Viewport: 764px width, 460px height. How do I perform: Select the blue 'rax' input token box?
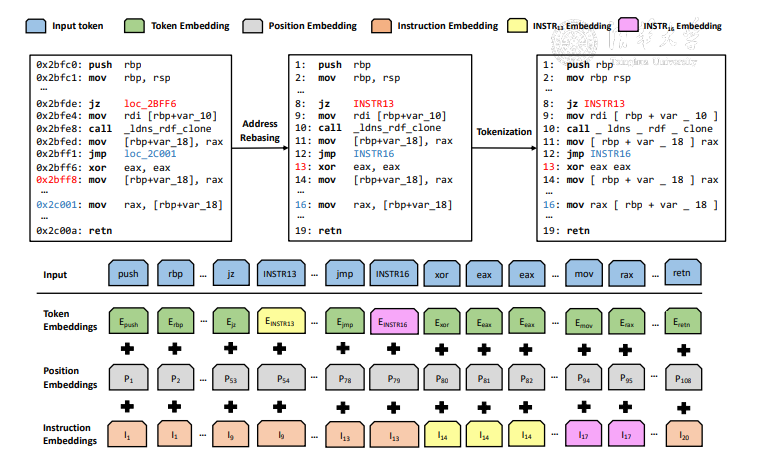[x=627, y=273]
